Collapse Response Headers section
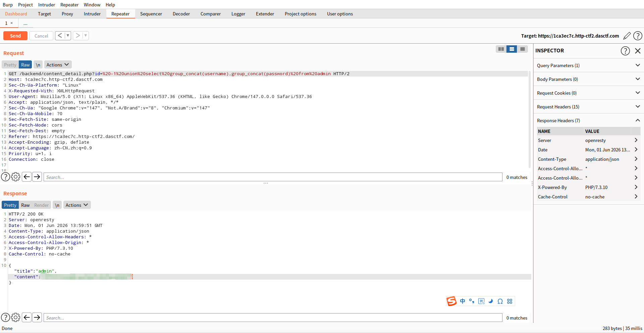The height and width of the screenshot is (333, 644). (588, 121)
